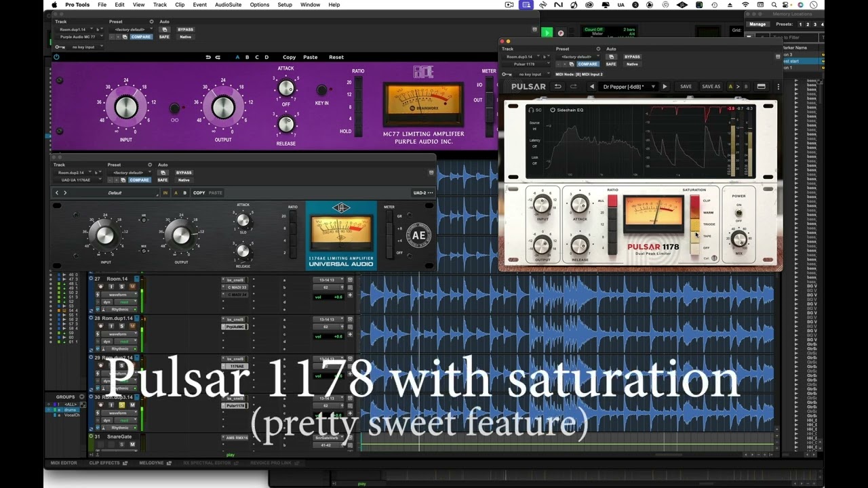Open the AudioSuite menu
This screenshot has width=868, height=488.
click(228, 5)
